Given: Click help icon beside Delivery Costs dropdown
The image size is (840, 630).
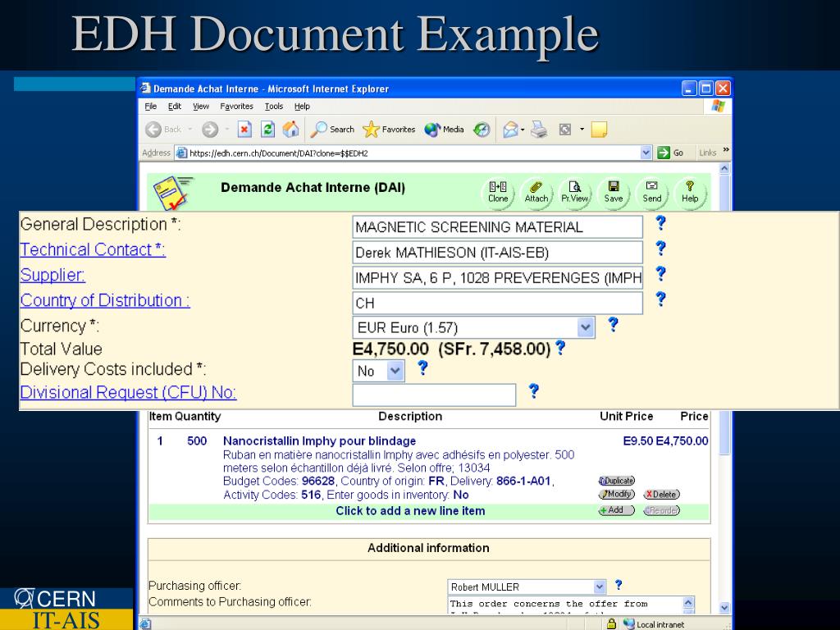Looking at the screenshot, I should pos(422,367).
